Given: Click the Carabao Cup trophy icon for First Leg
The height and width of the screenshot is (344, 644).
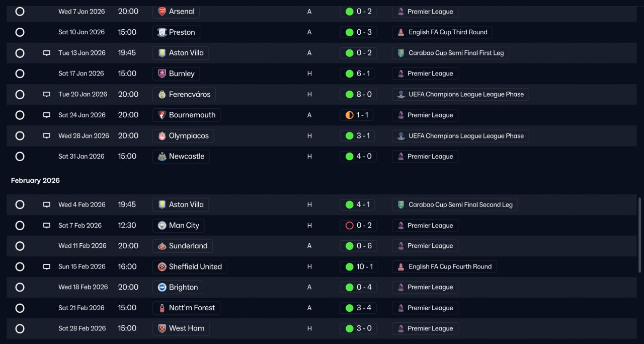Looking at the screenshot, I should click(400, 53).
